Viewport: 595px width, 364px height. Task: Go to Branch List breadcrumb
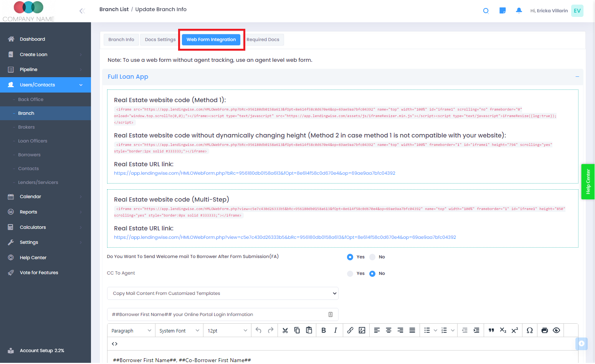(x=114, y=9)
